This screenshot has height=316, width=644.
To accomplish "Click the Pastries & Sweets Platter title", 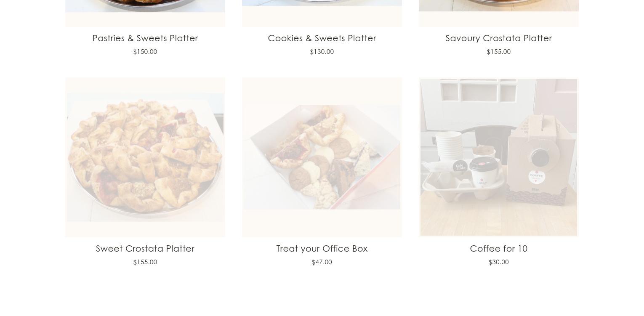I will (x=145, y=38).
